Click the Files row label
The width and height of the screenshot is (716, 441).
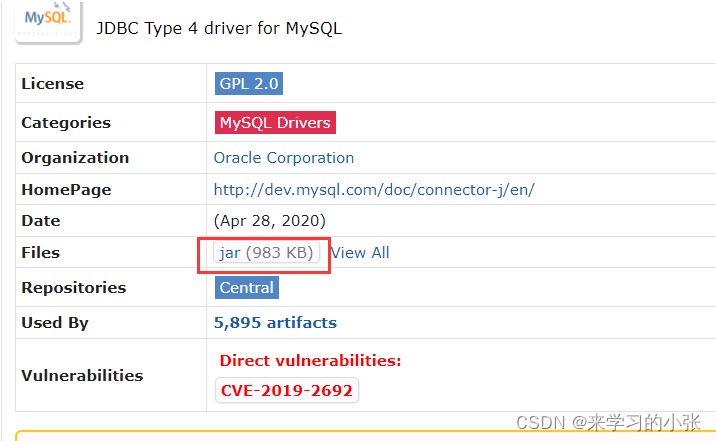coord(41,252)
